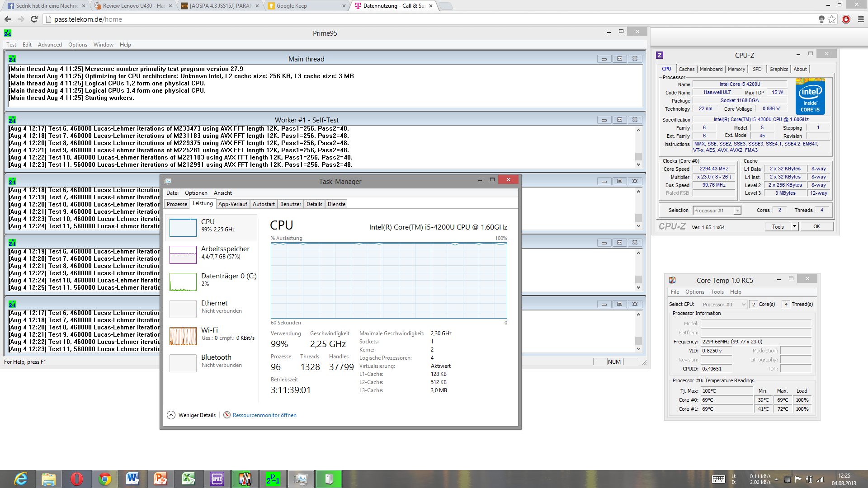Screen dimensions: 868x488
Task: Open the Ressourcenmonitor öffnen link
Action: [x=264, y=415]
